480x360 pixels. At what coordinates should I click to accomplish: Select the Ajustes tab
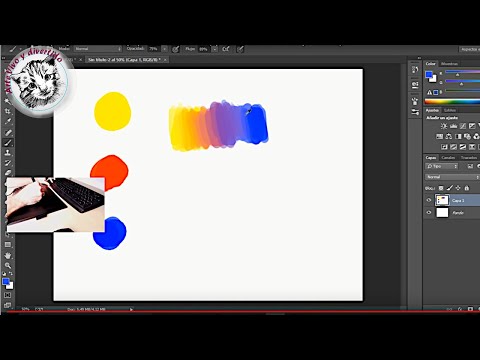pos(432,110)
